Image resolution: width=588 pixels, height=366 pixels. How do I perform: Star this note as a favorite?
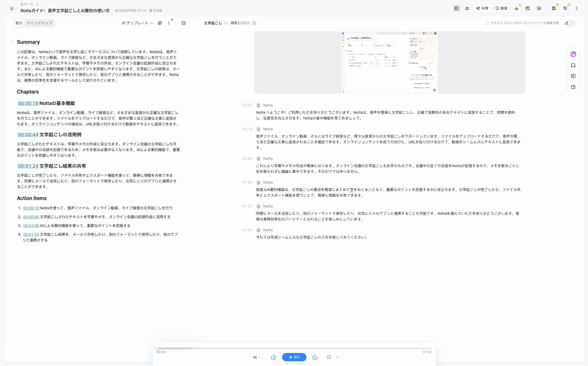(467, 8)
